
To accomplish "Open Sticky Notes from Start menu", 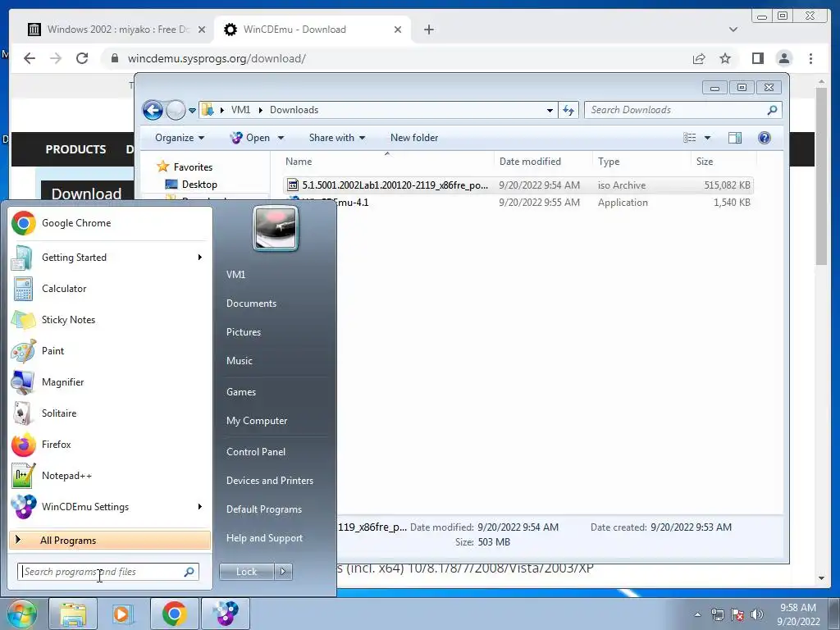I will tap(110, 320).
